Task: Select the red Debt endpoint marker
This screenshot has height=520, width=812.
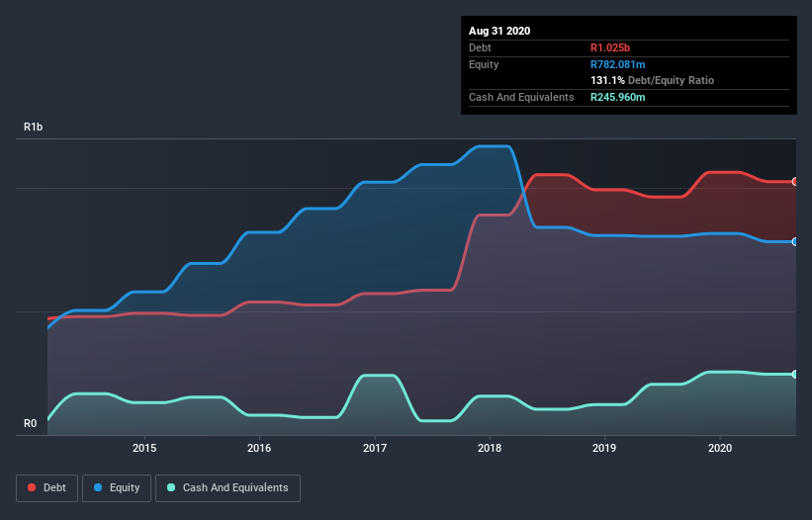Action: point(795,182)
